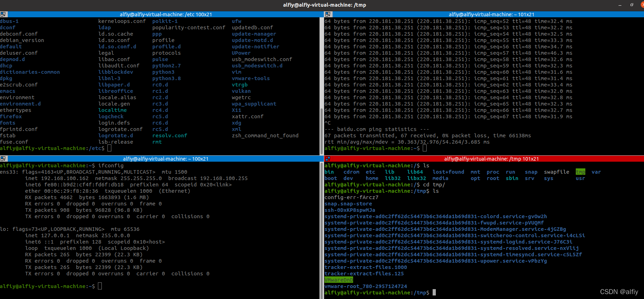Click the red /tmp 101x21 pane title bar
This screenshot has height=299, width=644.
coord(491,159)
